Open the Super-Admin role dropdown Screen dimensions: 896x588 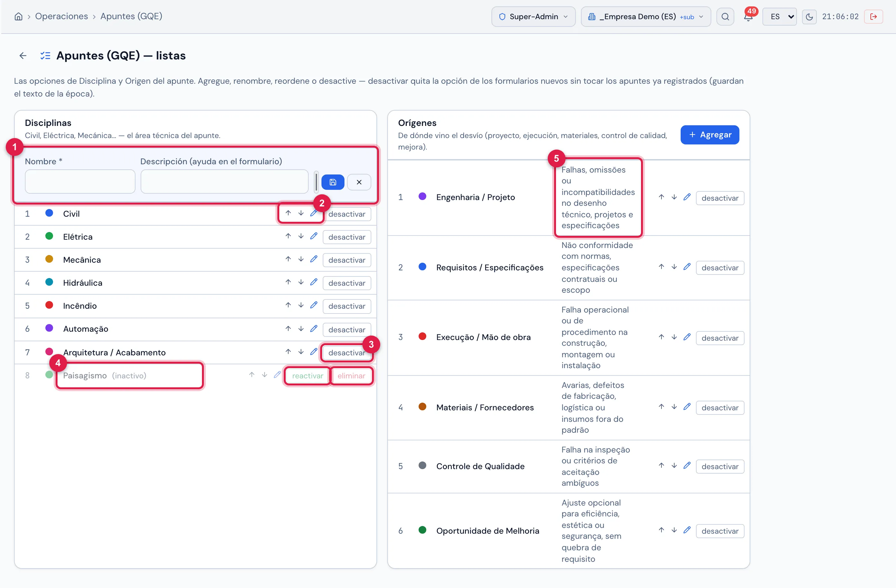533,17
